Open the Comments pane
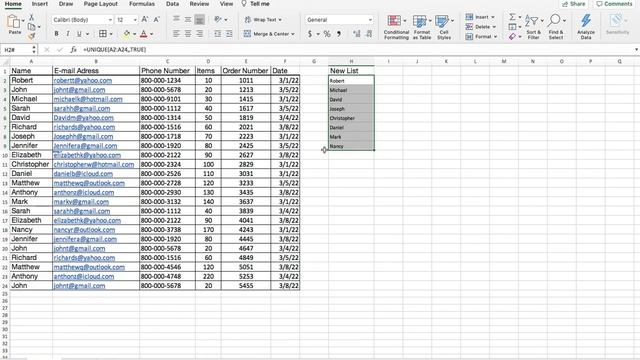Image resolution: width=640 pixels, height=360 pixels. point(614,4)
